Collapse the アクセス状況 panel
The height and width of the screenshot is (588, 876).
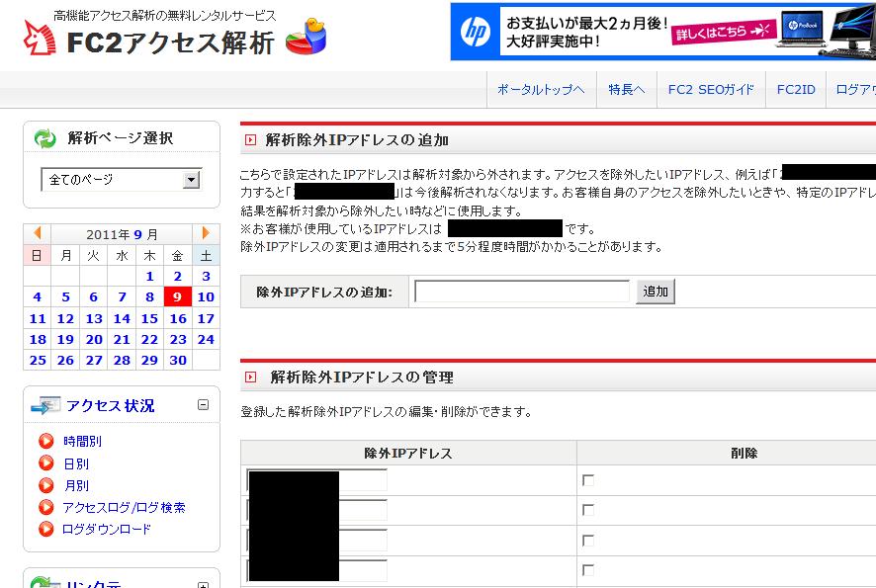[204, 404]
